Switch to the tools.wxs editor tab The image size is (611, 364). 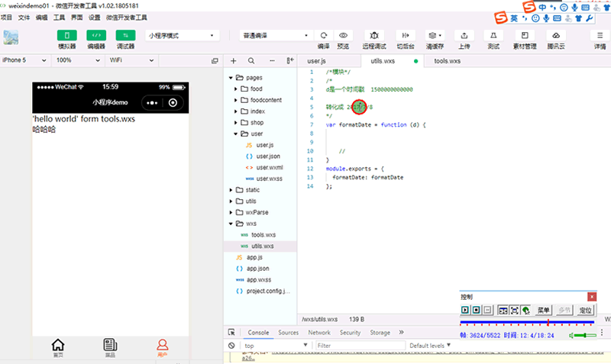tap(447, 60)
